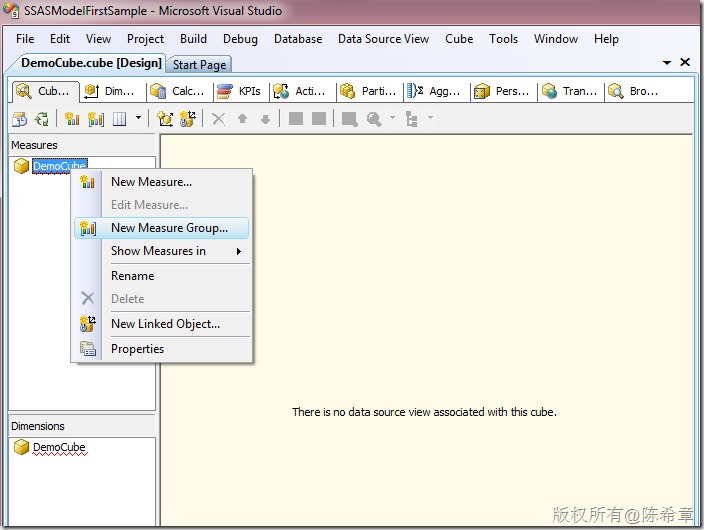Open the Project menu

145,39
